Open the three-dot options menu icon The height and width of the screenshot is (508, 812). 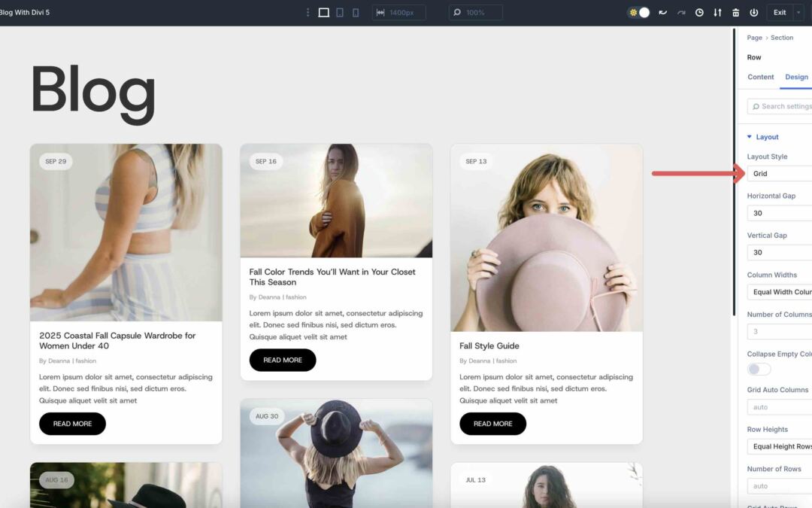(x=306, y=12)
